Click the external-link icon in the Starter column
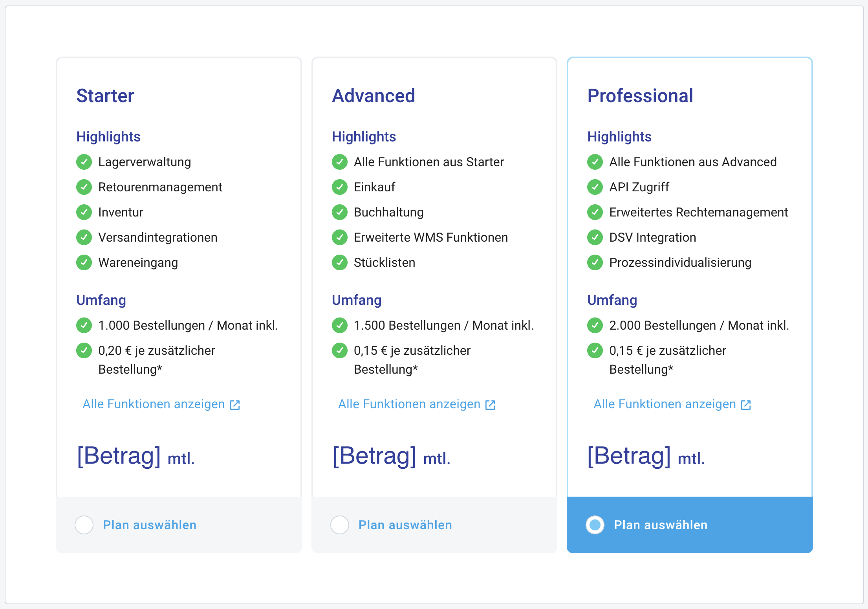The image size is (868, 609). point(235,404)
